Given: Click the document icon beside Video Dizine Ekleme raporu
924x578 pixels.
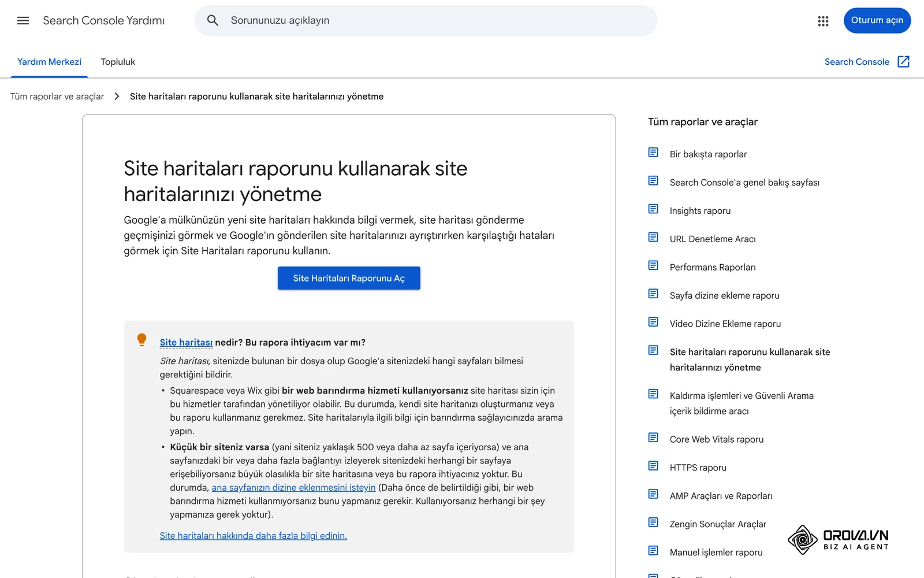Looking at the screenshot, I should 653,322.
